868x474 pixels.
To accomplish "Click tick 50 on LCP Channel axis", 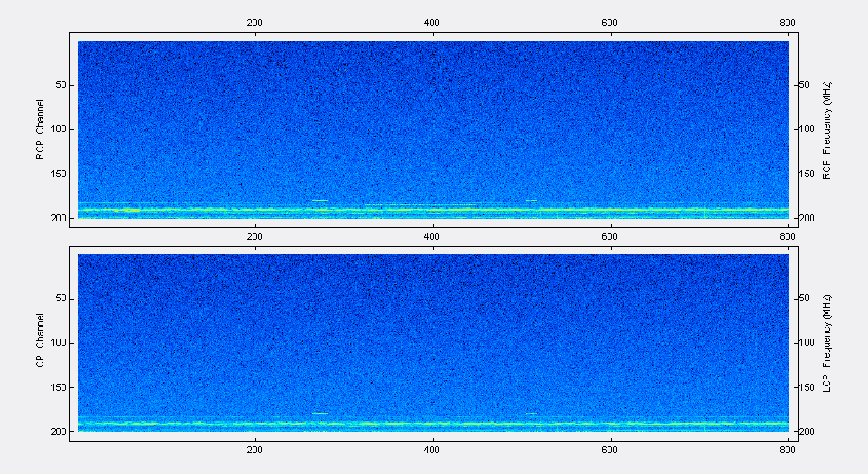I will (61, 298).
